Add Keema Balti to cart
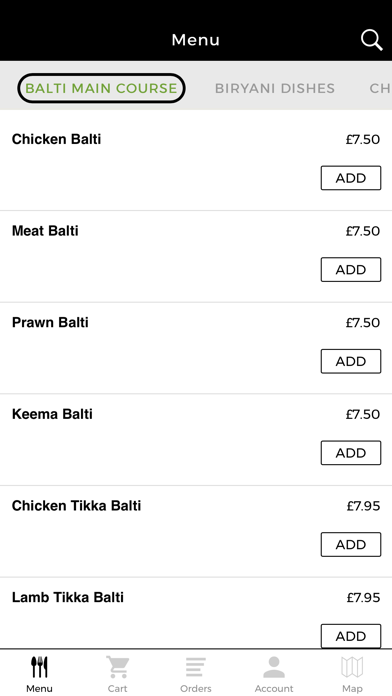The image size is (392, 696). click(x=351, y=453)
